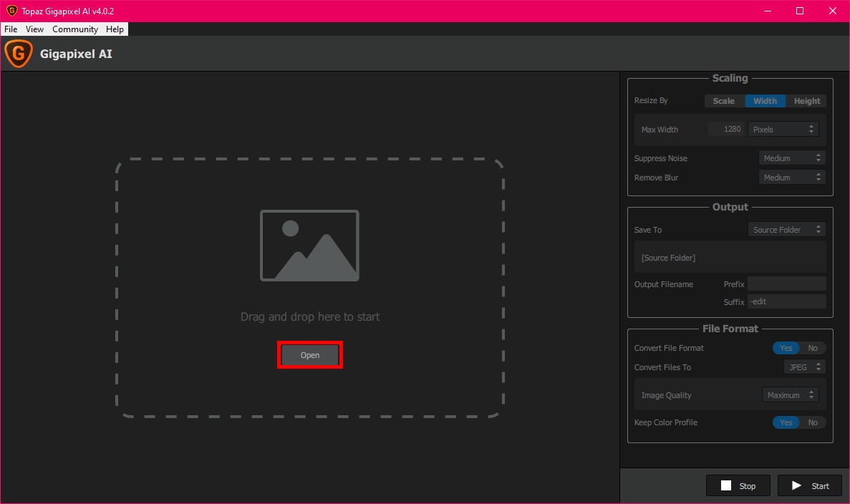Click the 'Gigapixel AI' header title text

coord(76,54)
